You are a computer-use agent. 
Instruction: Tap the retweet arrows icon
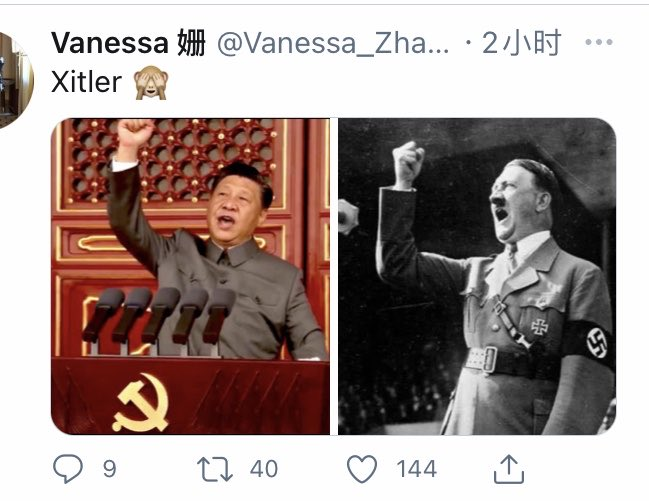tap(214, 469)
